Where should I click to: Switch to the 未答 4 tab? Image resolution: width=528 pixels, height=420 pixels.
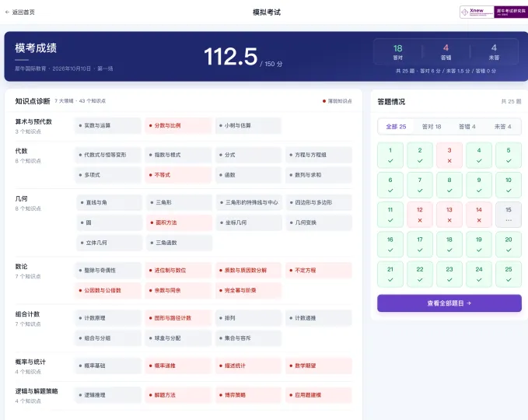click(x=503, y=127)
